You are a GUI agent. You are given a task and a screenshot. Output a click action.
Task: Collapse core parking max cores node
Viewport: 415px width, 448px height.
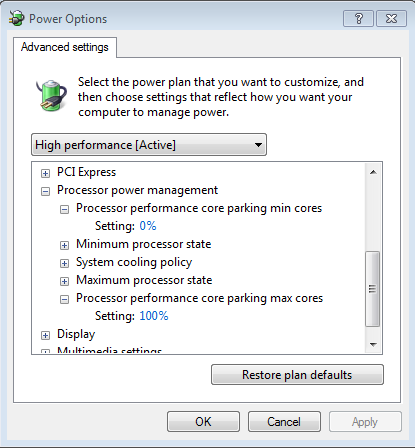tap(64, 299)
